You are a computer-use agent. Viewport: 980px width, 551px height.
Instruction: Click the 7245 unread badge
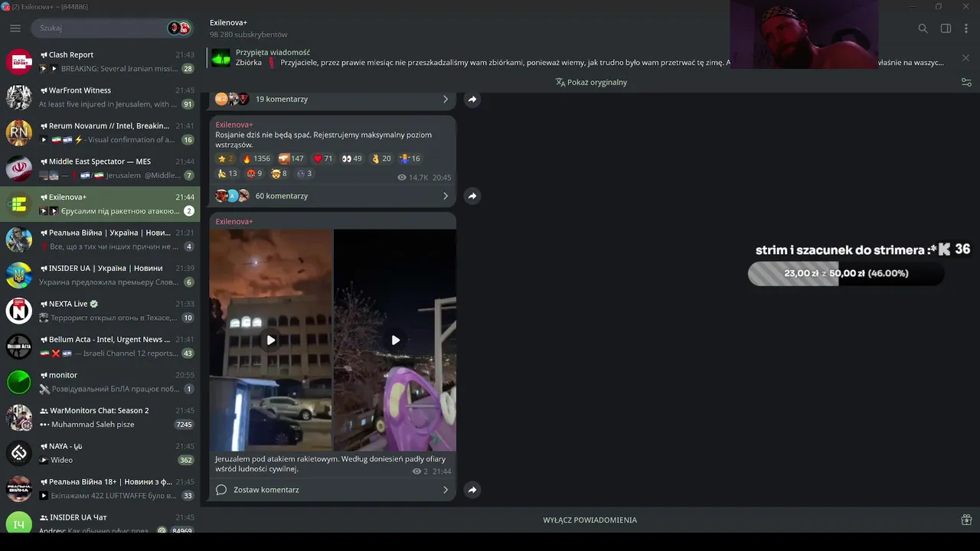pos(184,425)
